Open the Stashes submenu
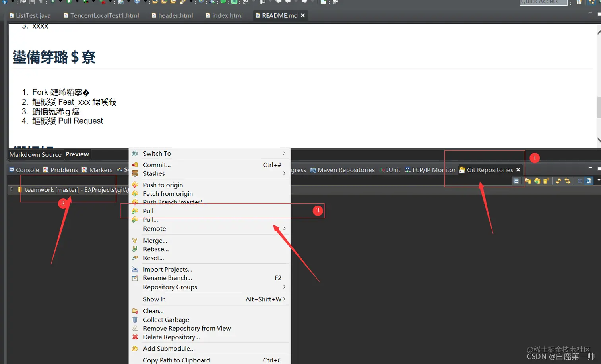 tap(209, 173)
